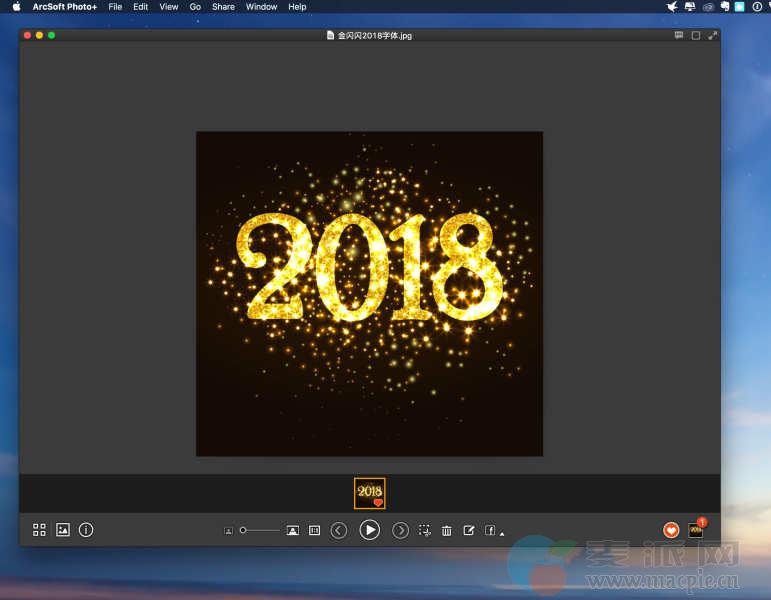Start slideshow with the play button
Image resolution: width=771 pixels, height=600 pixels.
pyautogui.click(x=370, y=530)
